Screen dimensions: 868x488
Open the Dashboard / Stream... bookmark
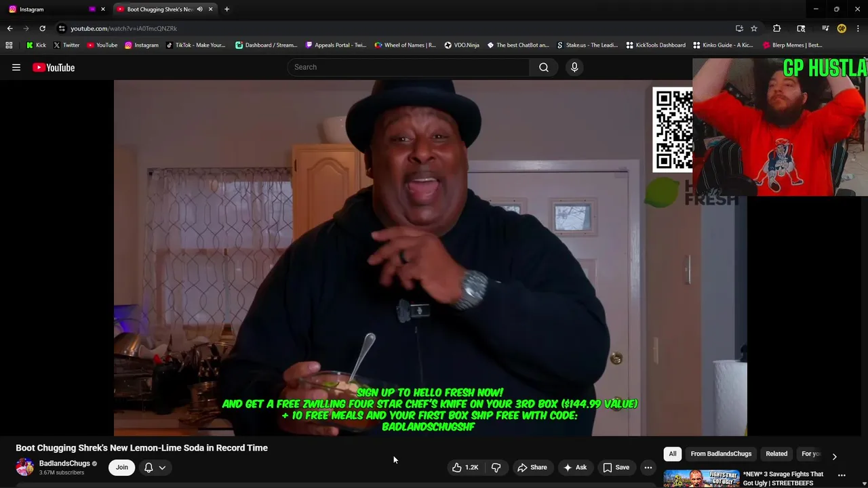click(267, 45)
